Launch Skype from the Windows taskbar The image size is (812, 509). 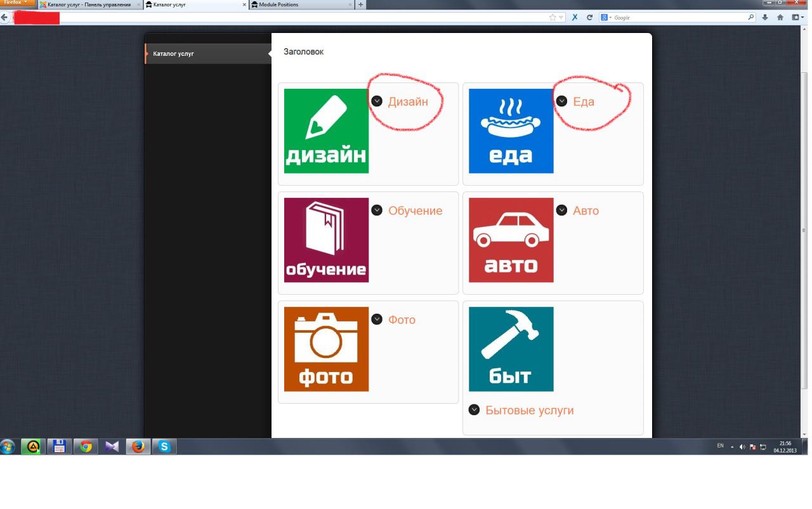[164, 447]
